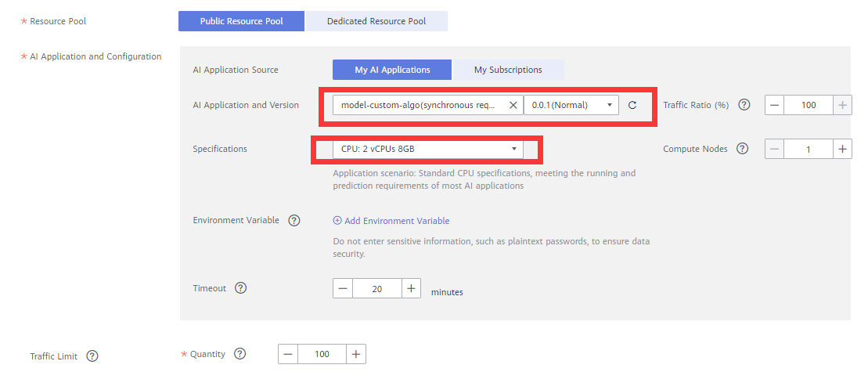Click the Quantity value input field
This screenshot has width=868, height=372.
[x=322, y=355]
